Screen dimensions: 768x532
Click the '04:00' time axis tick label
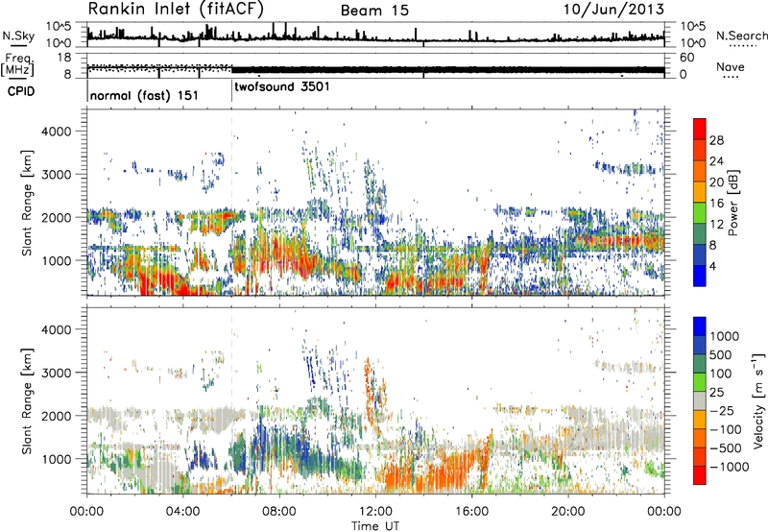click(182, 512)
